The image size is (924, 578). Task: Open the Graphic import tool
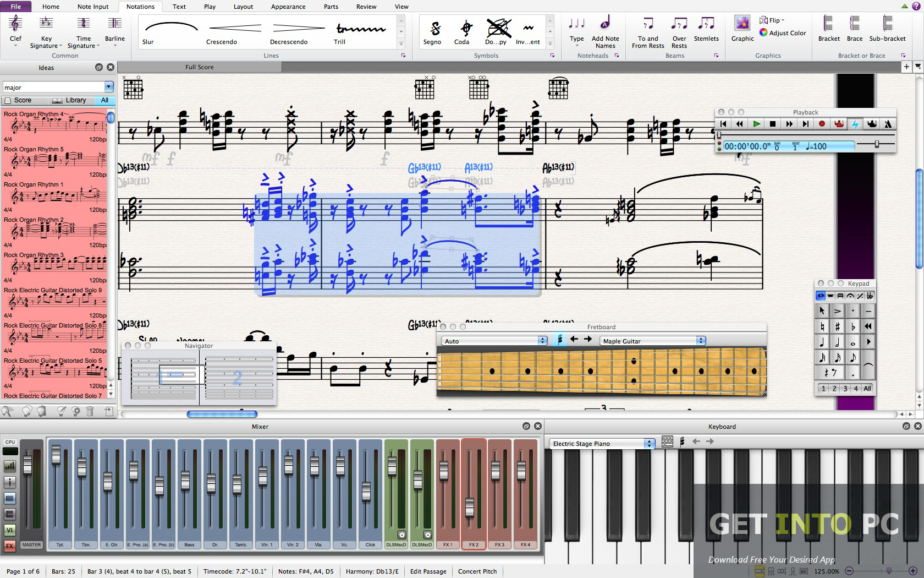pos(743,29)
